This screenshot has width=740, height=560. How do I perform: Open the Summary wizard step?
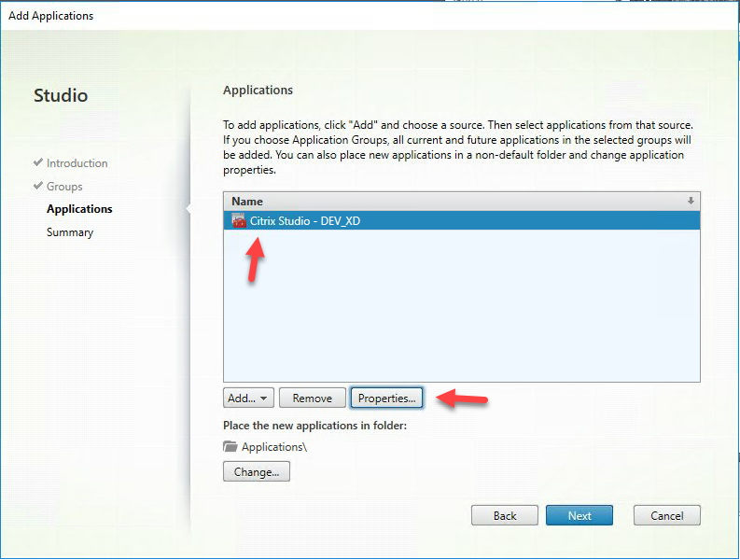coord(70,232)
